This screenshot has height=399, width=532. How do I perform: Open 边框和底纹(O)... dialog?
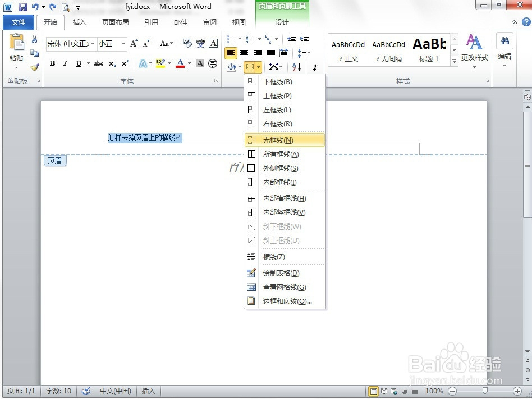285,301
